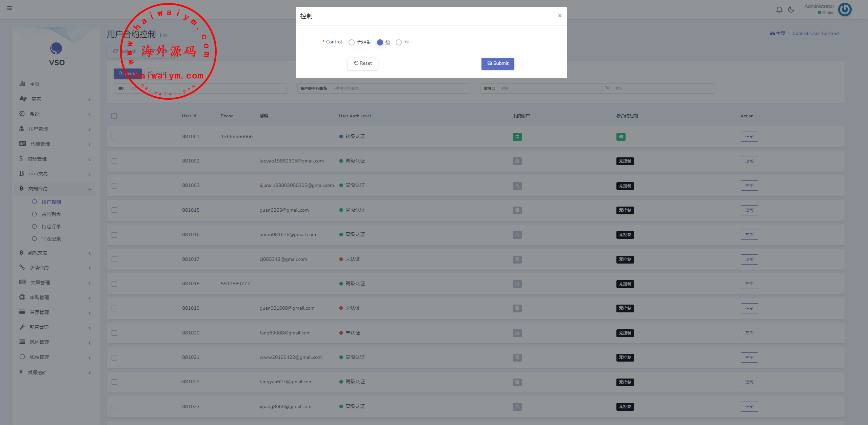
Task: Click the 系统 gear icon
Action: click(22, 114)
